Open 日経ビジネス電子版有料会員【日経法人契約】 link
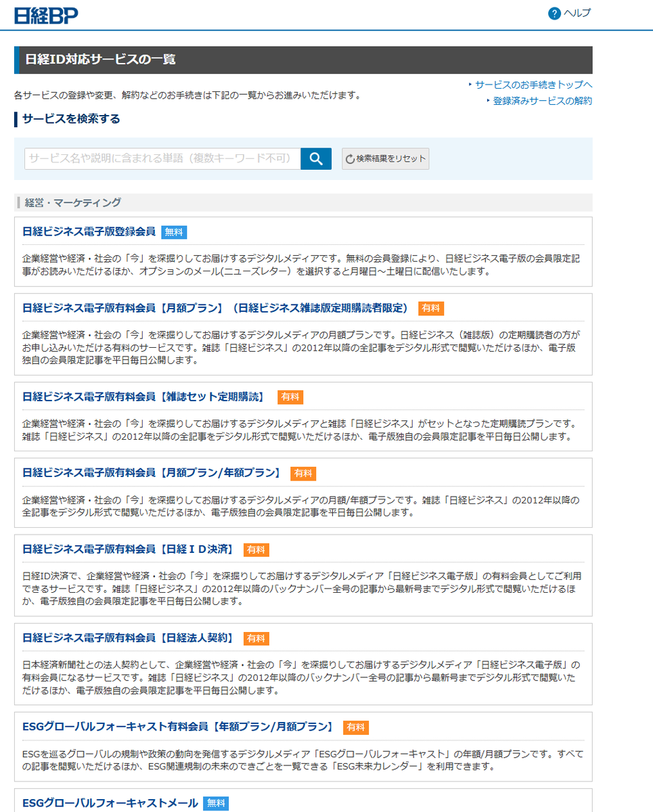 coord(130,638)
